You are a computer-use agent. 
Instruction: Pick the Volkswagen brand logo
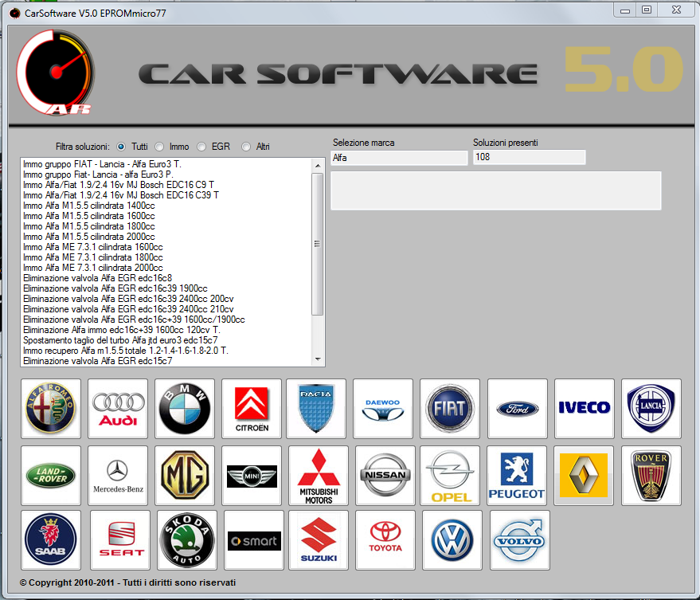[452, 540]
